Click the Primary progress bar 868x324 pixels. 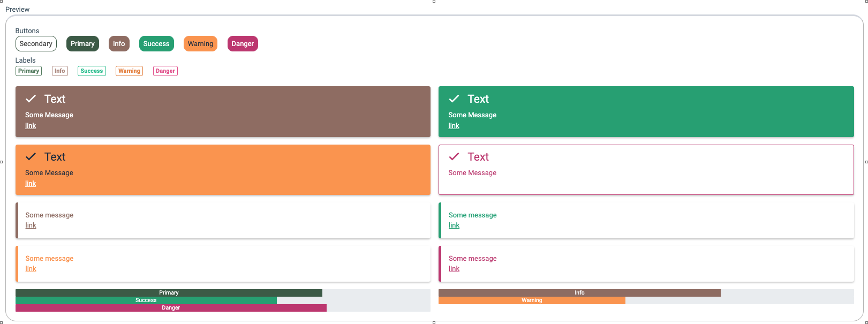tap(169, 293)
